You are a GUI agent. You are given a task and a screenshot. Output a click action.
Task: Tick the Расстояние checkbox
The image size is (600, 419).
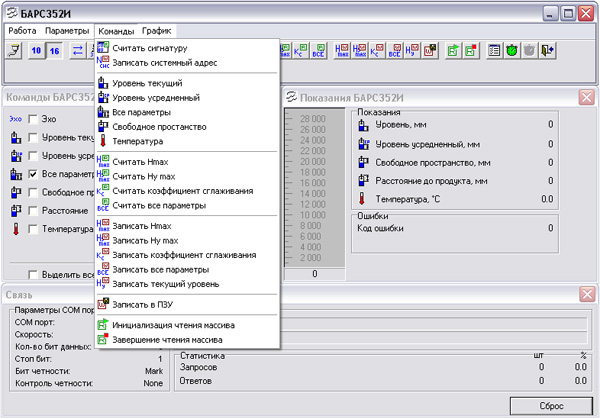point(33,211)
